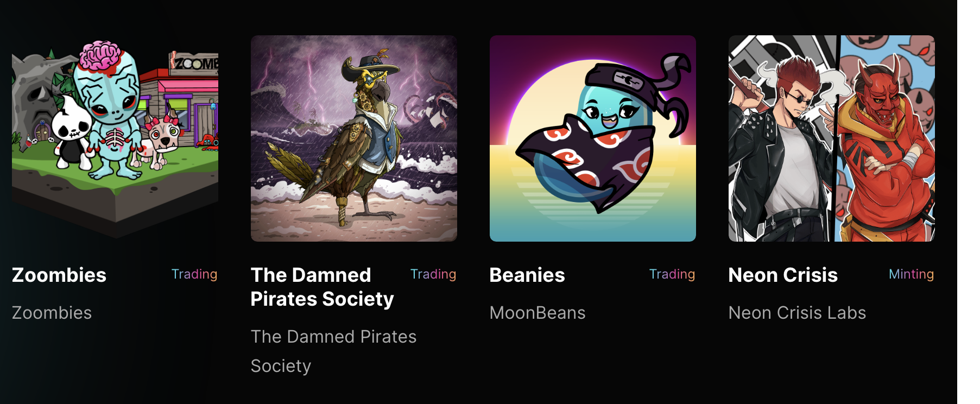Screen dimensions: 980x404
Task: Visit the Neon Crisis Labs creator link
Action: [797, 313]
